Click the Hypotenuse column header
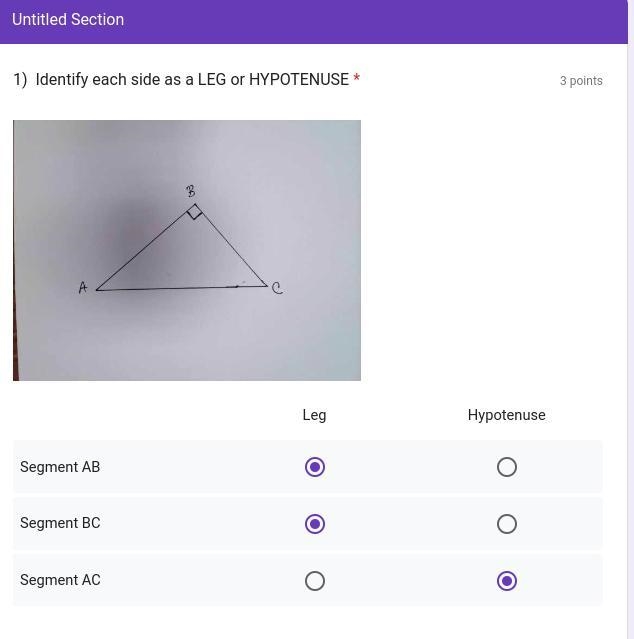Image resolution: width=634 pixels, height=639 pixels. click(x=506, y=415)
